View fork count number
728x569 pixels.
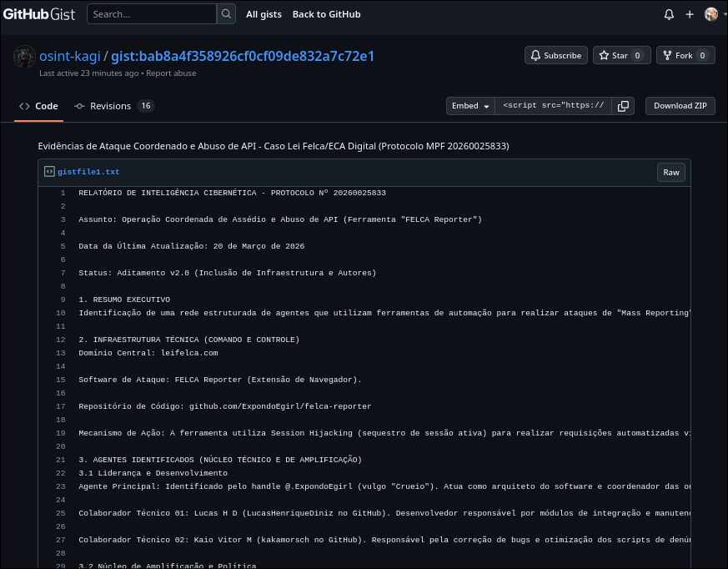pyautogui.click(x=702, y=55)
